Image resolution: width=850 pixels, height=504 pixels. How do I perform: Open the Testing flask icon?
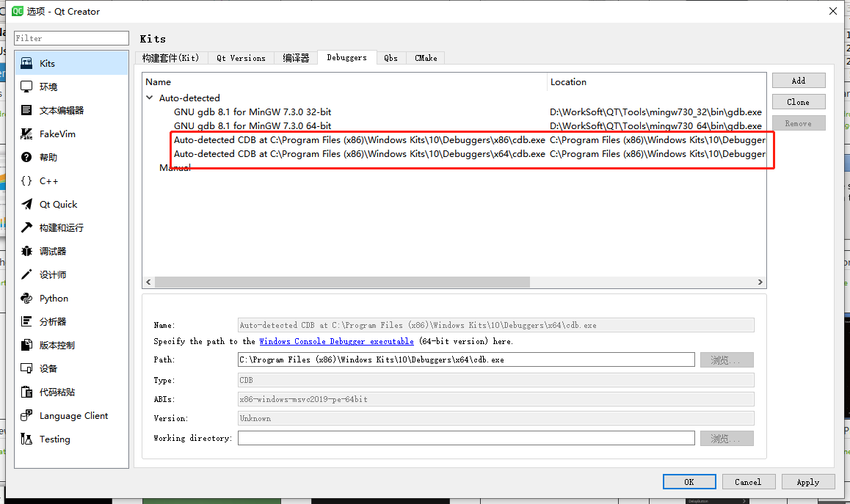click(x=26, y=439)
